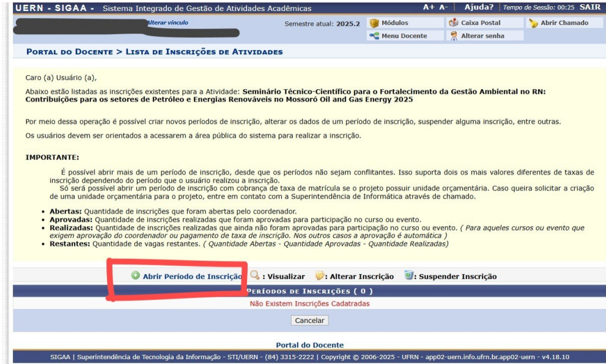This screenshot has width=606, height=364.
Task: Click the Cancelar button
Action: (309, 321)
